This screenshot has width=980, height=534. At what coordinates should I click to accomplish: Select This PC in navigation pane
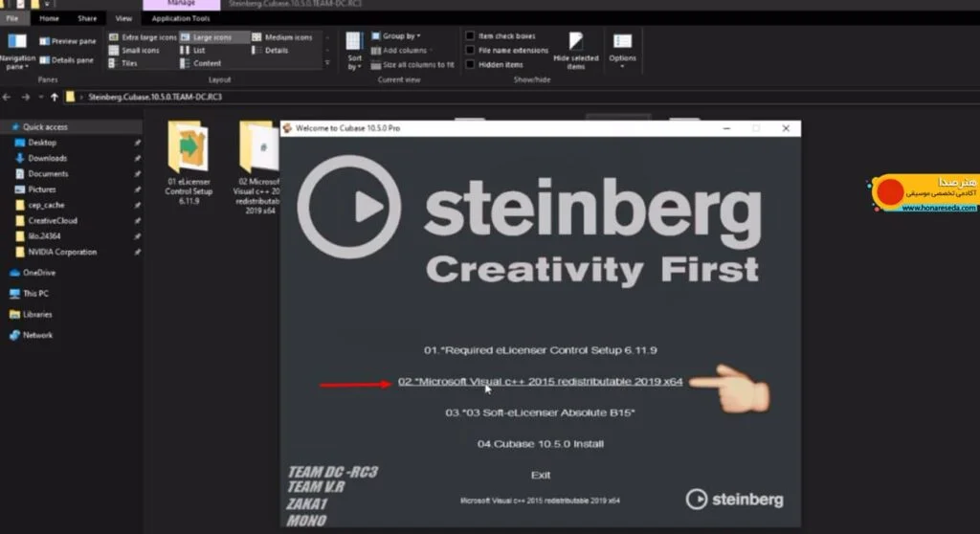pos(35,293)
